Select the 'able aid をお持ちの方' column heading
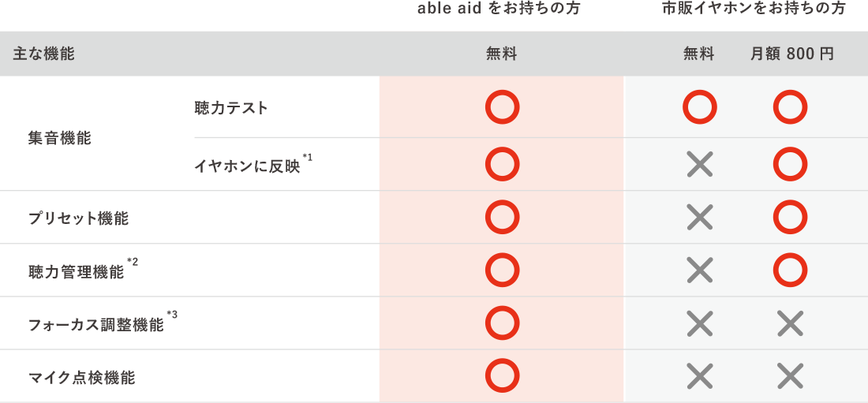The height and width of the screenshot is (403, 868). (x=503, y=9)
